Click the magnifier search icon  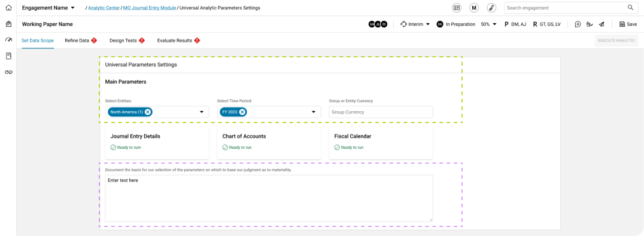[x=630, y=7]
